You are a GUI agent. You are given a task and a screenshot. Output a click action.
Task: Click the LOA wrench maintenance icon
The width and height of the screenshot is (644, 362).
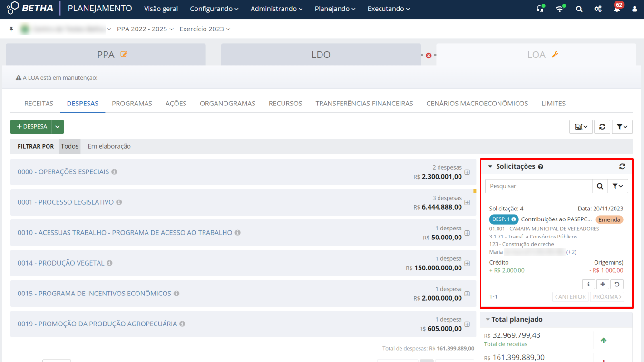pyautogui.click(x=555, y=54)
